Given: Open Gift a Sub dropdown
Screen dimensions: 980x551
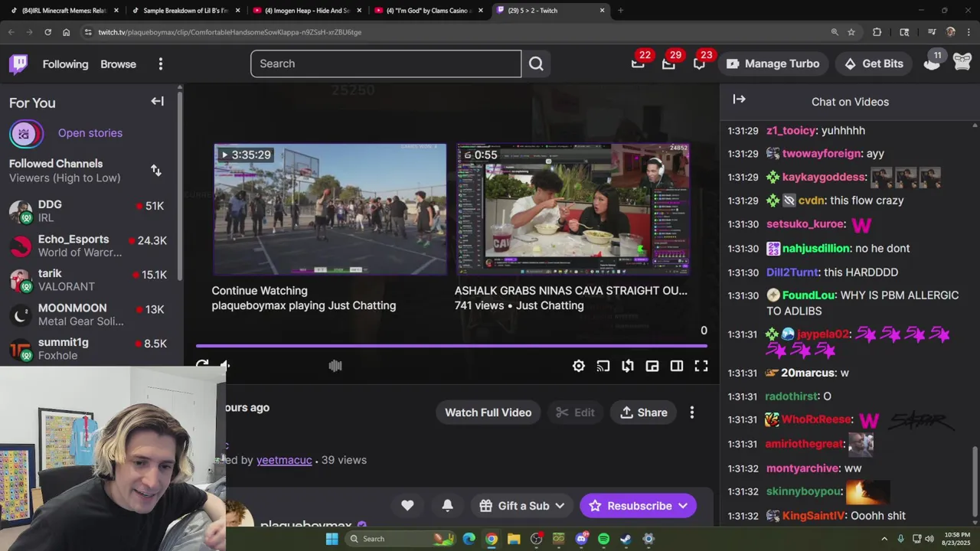Looking at the screenshot, I should [523, 506].
